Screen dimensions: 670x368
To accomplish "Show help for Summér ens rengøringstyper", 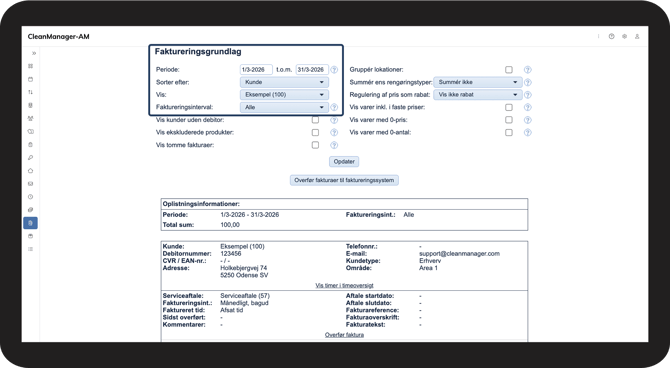I will click(x=528, y=82).
